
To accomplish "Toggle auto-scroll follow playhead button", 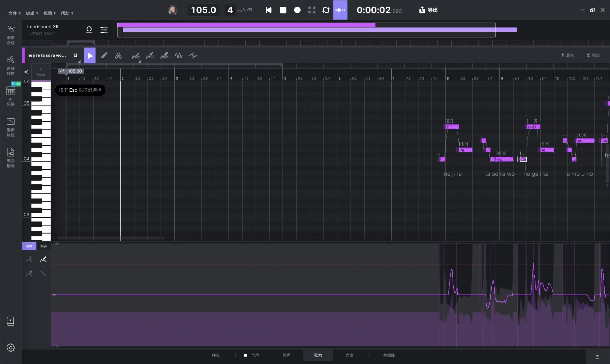I will (x=340, y=10).
